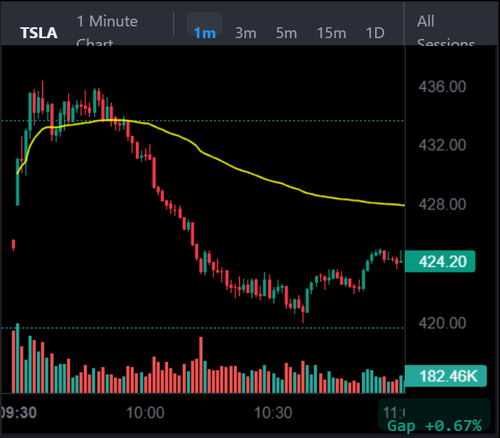Image resolution: width=500 pixels, height=438 pixels.
Task: Click the TSLA ticker symbol
Action: point(39,33)
